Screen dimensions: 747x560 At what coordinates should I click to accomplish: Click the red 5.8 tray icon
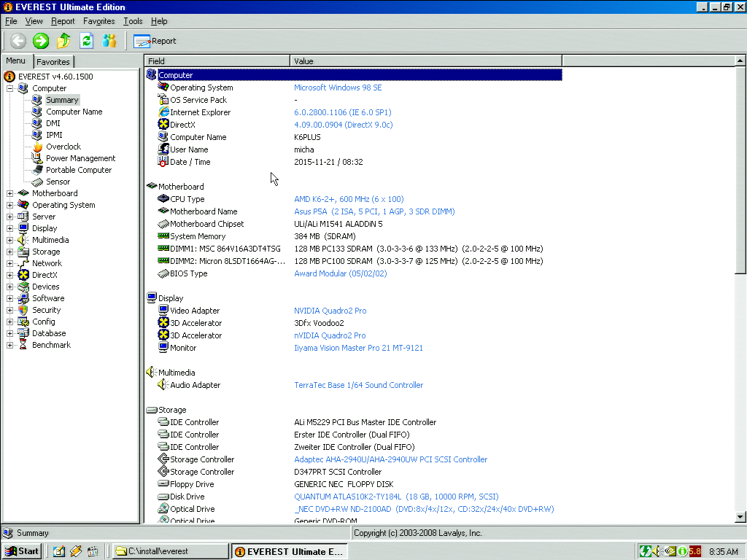pyautogui.click(x=695, y=551)
